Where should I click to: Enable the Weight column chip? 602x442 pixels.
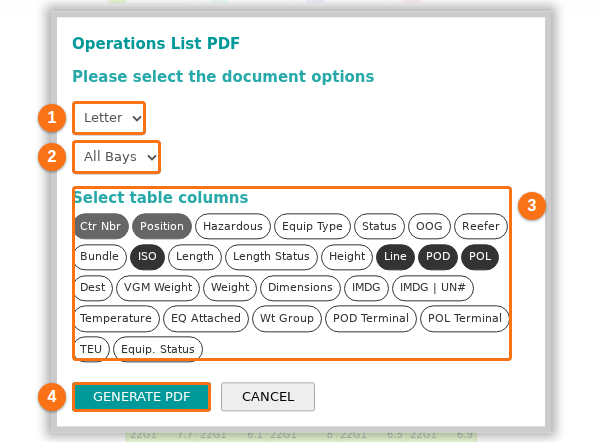coord(230,288)
